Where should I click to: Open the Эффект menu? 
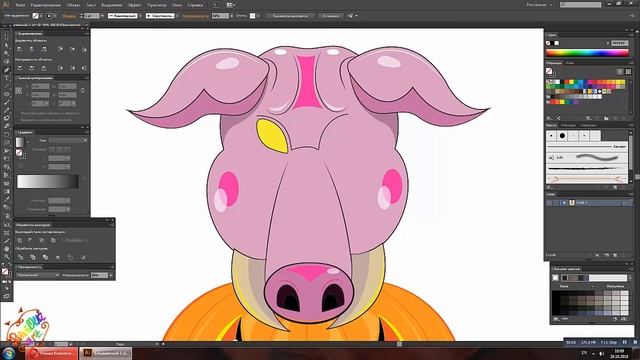click(x=134, y=5)
